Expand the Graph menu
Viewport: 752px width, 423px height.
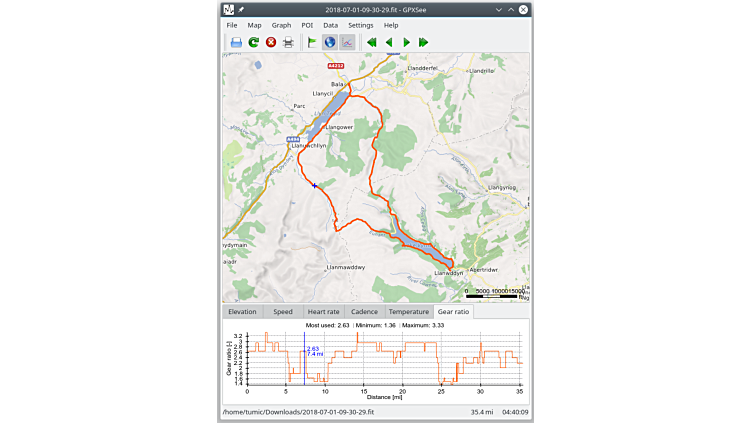[281, 25]
